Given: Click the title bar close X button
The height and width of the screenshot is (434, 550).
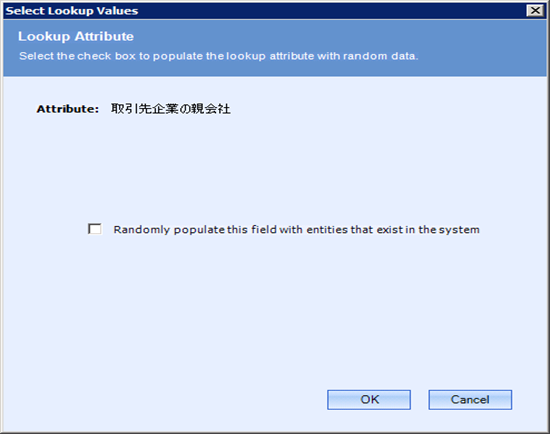Looking at the screenshot, I should point(535,11).
